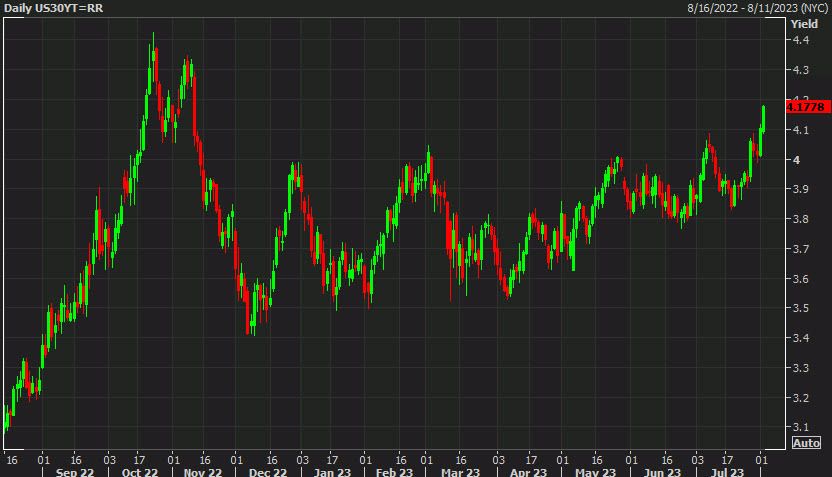Click the latest green candle near 4.17
832x477 pixels.
764,117
